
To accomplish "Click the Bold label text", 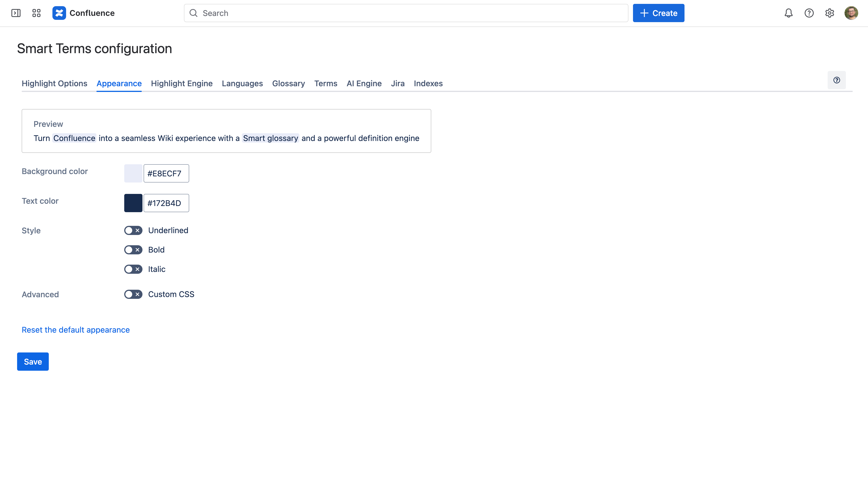I will (156, 250).
